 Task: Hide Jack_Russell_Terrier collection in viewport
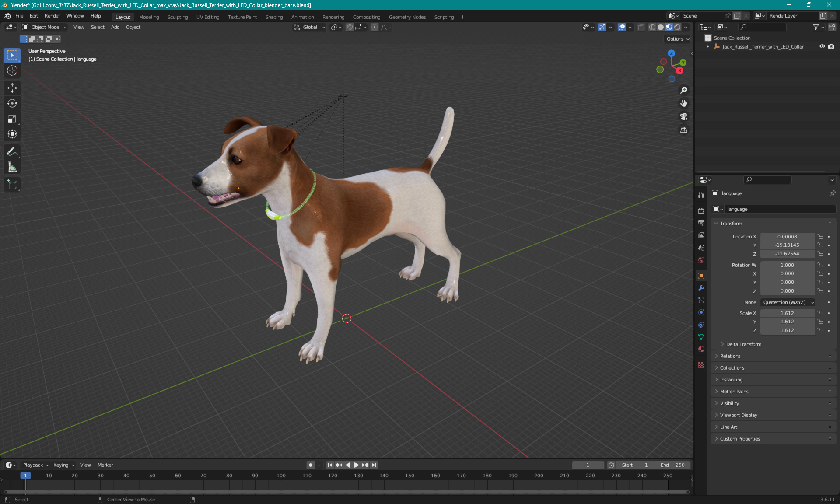click(822, 46)
